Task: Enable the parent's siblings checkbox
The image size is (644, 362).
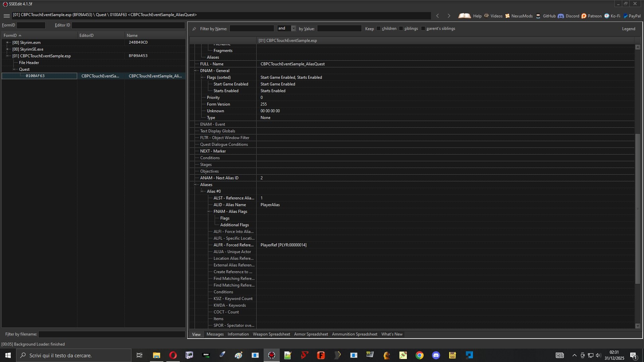Action: point(423,28)
